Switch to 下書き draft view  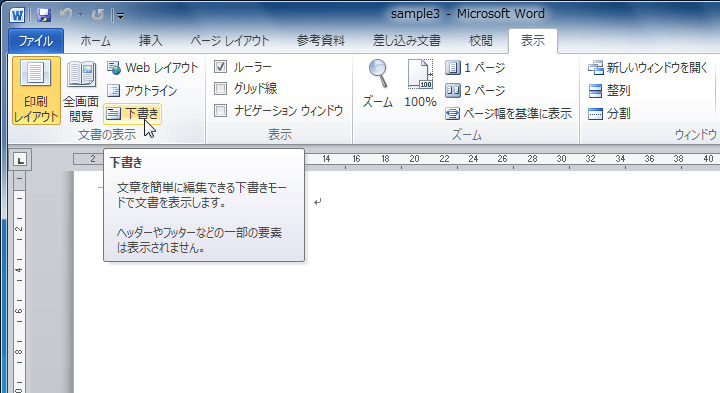133,113
